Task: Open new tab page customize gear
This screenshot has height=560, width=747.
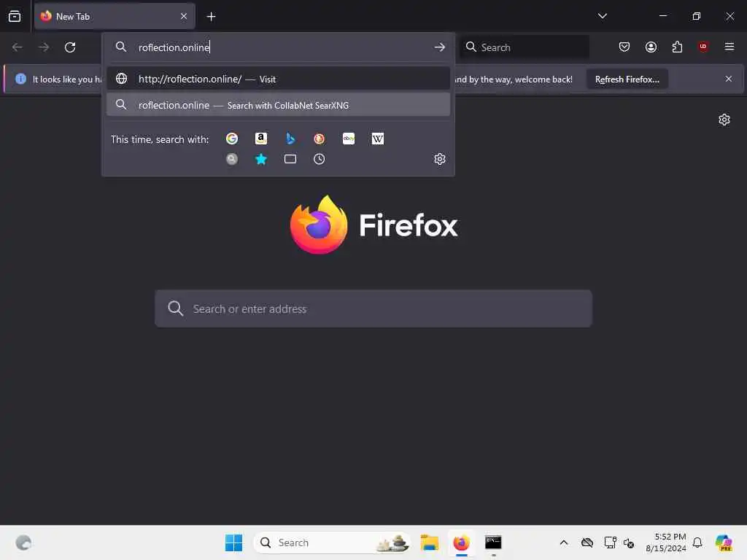Action: (724, 120)
